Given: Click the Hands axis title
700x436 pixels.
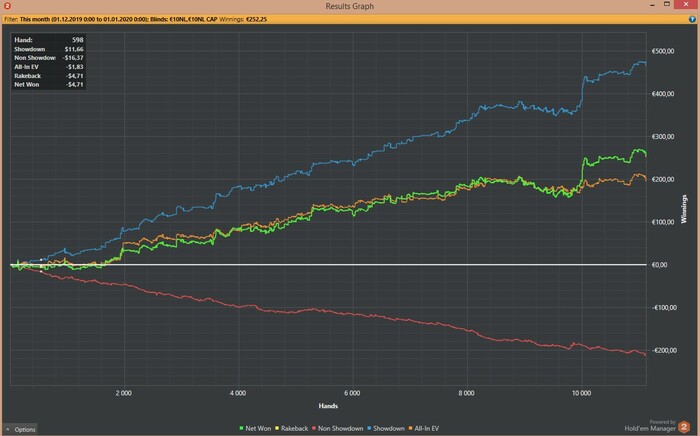Looking at the screenshot, I should click(328, 406).
